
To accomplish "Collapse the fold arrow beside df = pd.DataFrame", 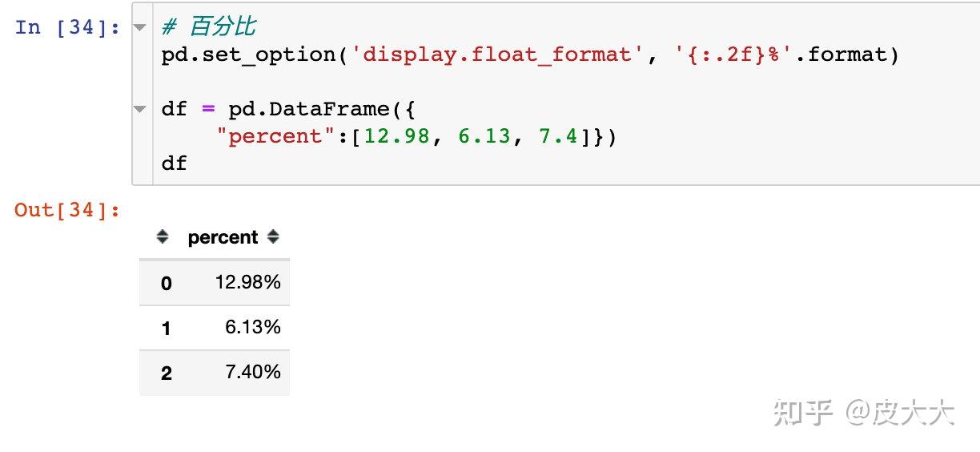I will (141, 109).
